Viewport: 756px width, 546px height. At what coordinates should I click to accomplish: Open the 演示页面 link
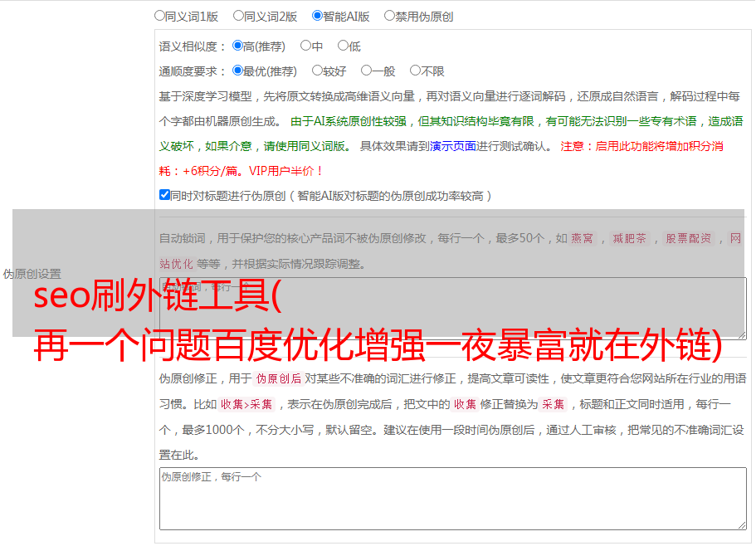(452, 146)
